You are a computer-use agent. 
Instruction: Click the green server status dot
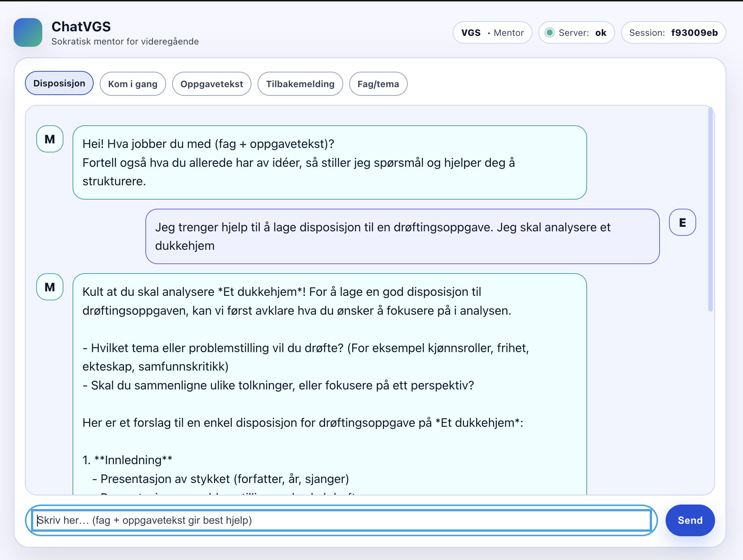tap(550, 33)
